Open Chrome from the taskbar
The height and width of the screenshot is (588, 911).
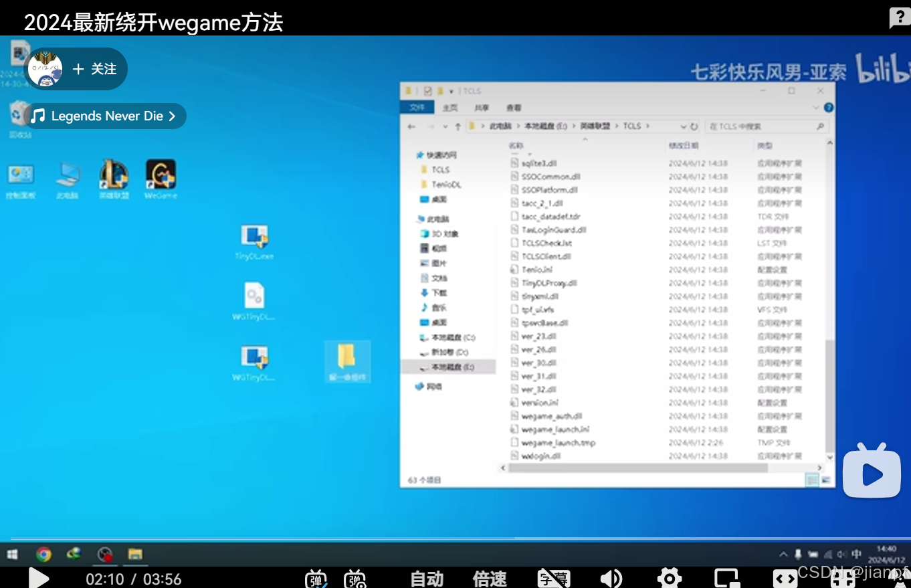(43, 554)
